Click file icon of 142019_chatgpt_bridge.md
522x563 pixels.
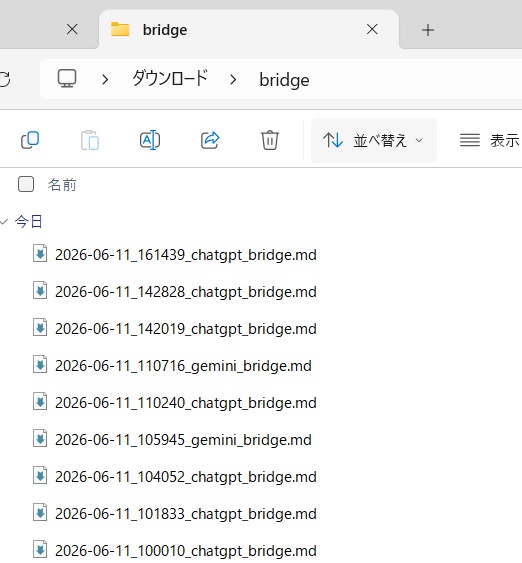(x=40, y=327)
